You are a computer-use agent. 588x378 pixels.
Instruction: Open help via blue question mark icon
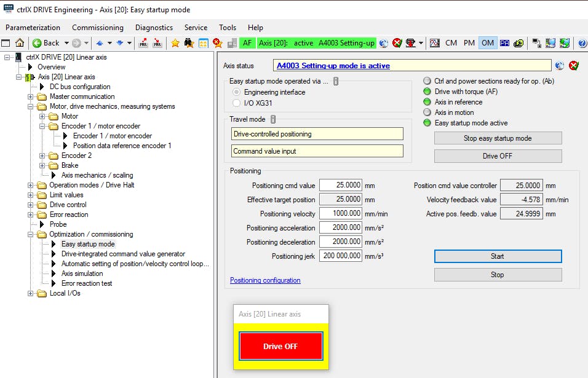click(582, 43)
